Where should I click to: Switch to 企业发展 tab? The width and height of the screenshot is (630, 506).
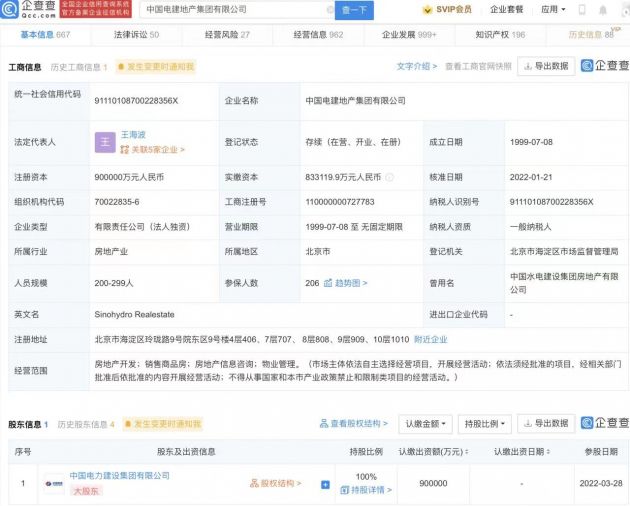point(409,35)
